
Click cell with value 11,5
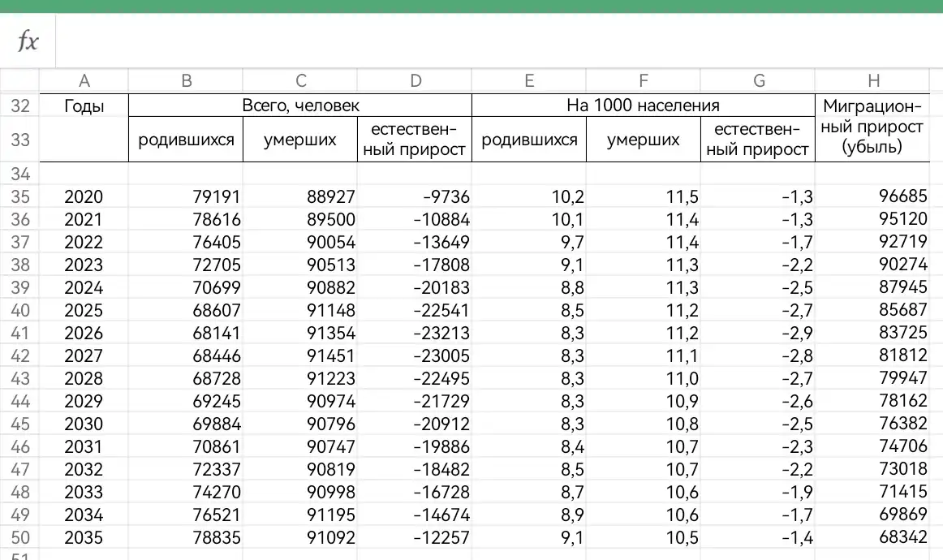pyautogui.click(x=643, y=196)
